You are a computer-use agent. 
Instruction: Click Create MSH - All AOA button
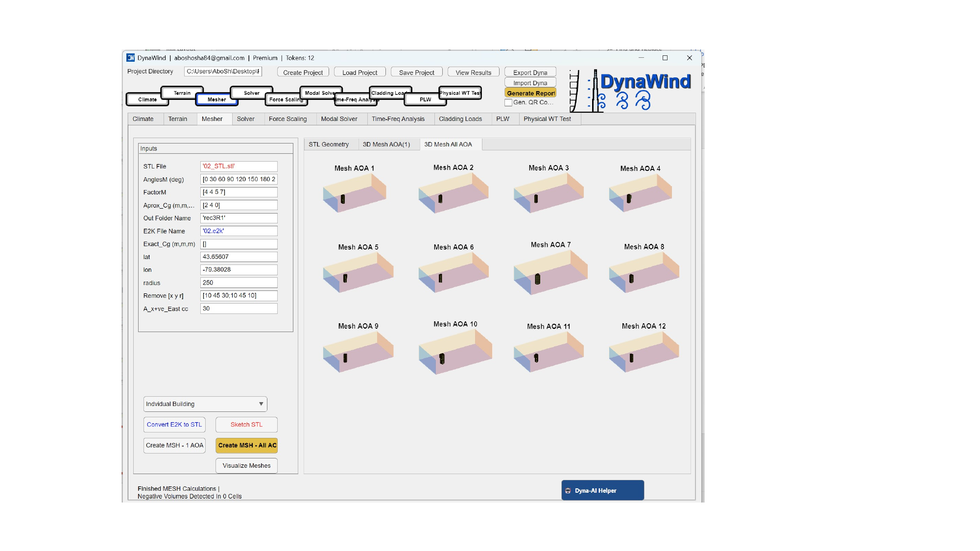click(x=247, y=445)
